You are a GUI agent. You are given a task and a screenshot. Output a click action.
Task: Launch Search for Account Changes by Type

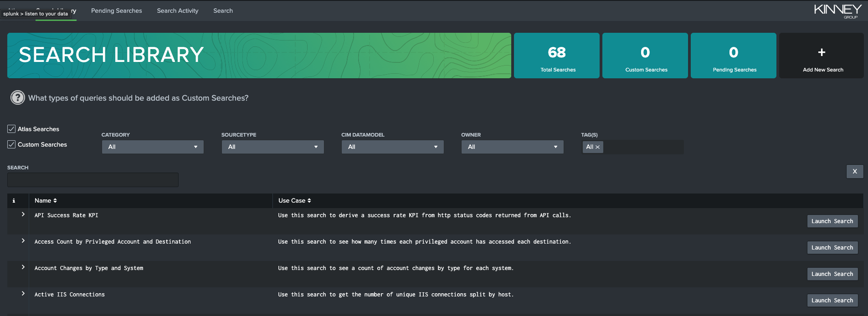click(x=832, y=274)
